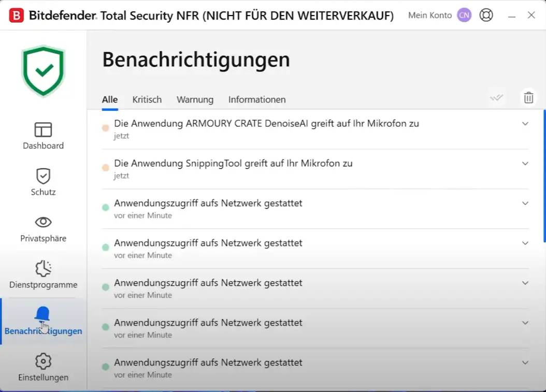This screenshot has width=546, height=392.
Task: Open the support lifebuoy icon
Action: [x=486, y=15]
